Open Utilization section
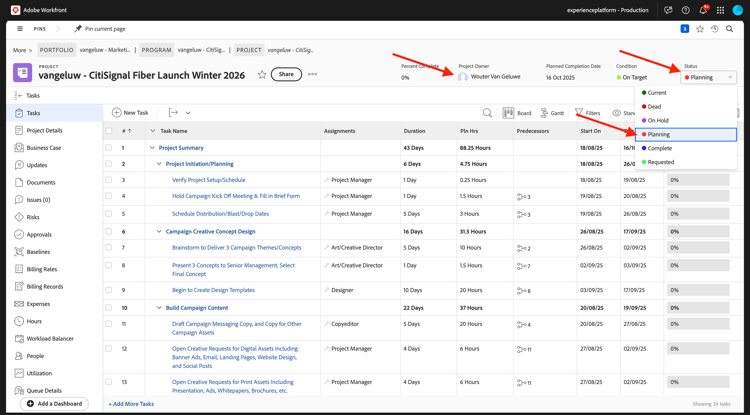The width and height of the screenshot is (750, 415). tap(39, 373)
